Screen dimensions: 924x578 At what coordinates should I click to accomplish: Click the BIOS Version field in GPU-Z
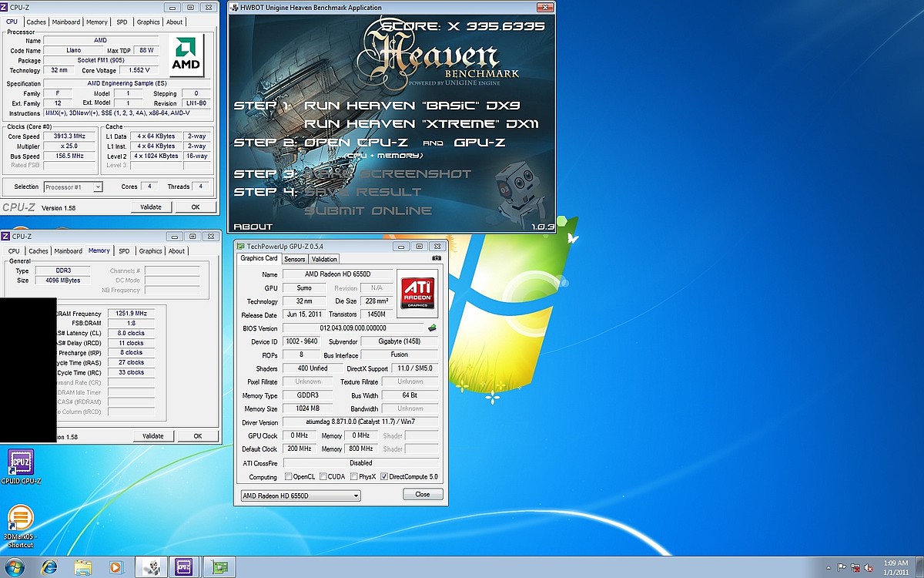click(353, 328)
